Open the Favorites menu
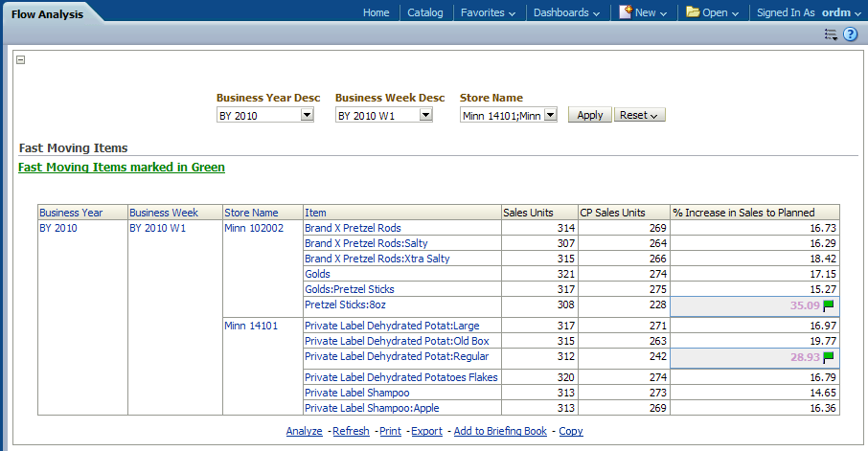The width and height of the screenshot is (868, 451). (488, 12)
